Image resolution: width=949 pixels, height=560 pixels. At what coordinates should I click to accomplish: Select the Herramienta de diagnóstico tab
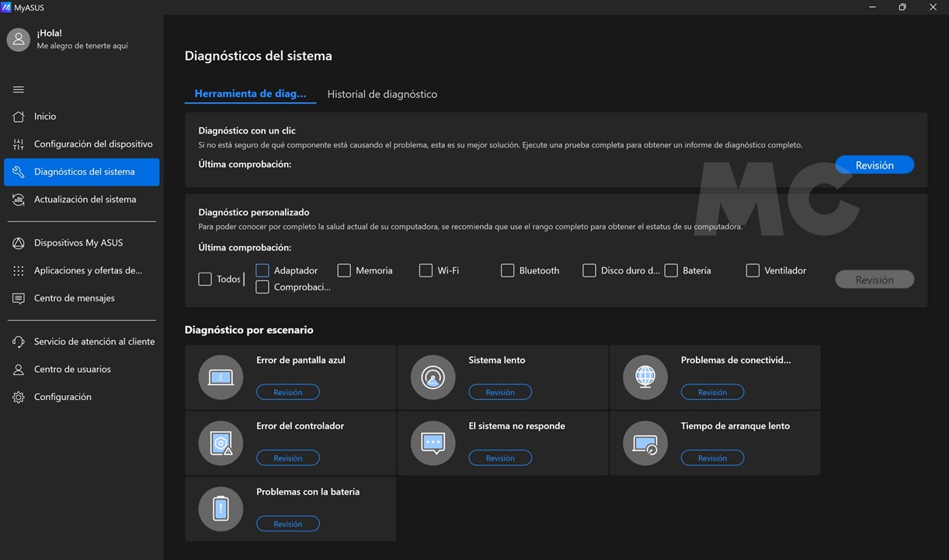pyautogui.click(x=250, y=94)
